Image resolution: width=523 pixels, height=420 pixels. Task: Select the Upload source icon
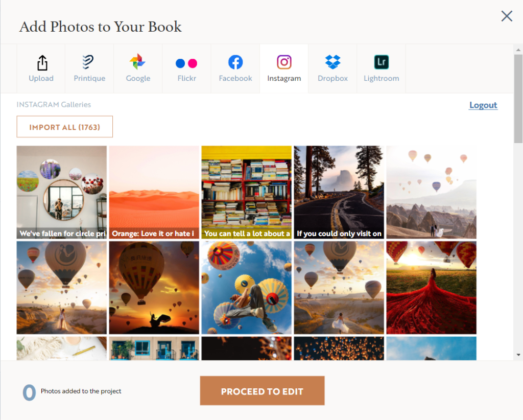pos(41,63)
